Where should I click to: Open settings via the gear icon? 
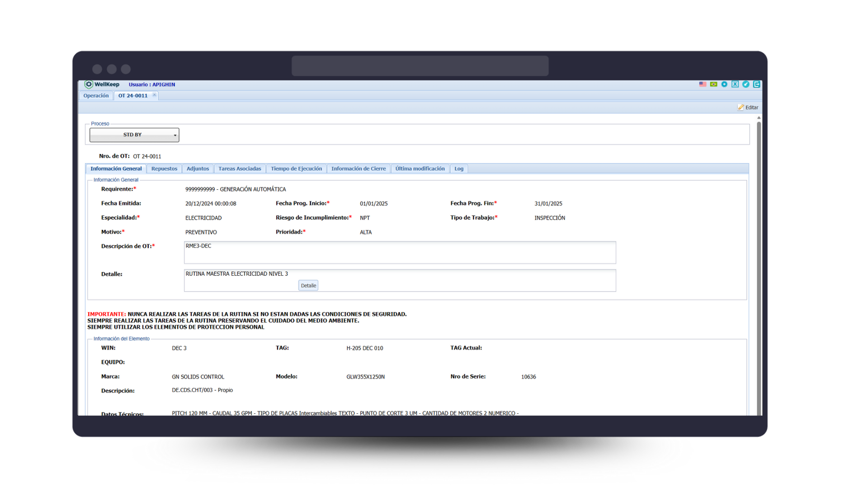724,84
